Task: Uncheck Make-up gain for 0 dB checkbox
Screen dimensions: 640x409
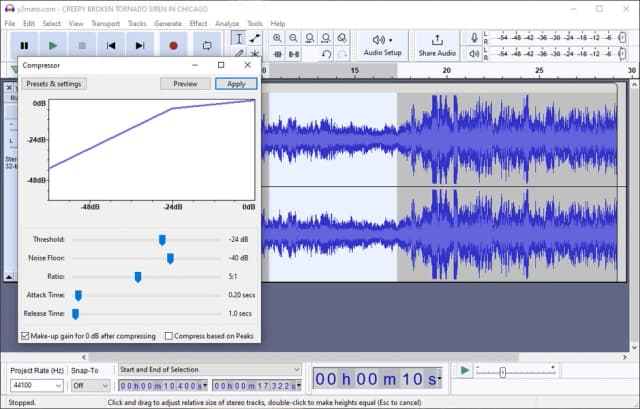Action: click(25, 336)
